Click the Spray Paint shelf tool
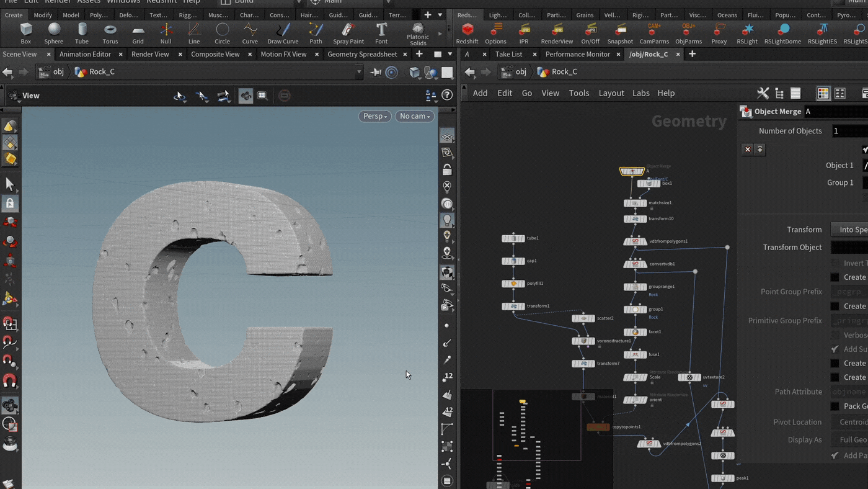868x489 pixels. pos(348,33)
